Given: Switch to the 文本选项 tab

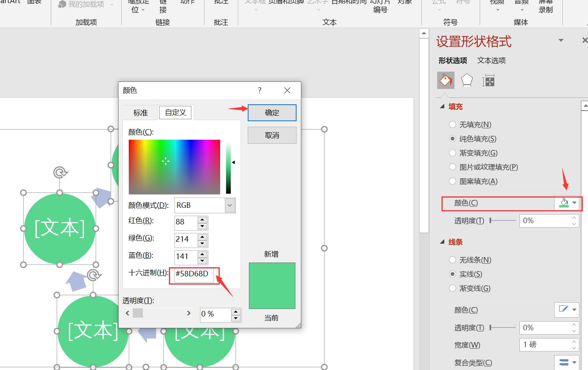Looking at the screenshot, I should pyautogui.click(x=491, y=60).
